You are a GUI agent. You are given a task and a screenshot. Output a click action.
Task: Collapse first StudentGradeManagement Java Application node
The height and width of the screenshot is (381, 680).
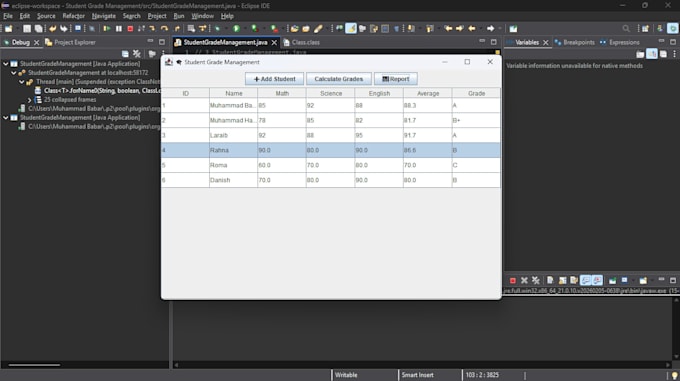tap(6, 64)
